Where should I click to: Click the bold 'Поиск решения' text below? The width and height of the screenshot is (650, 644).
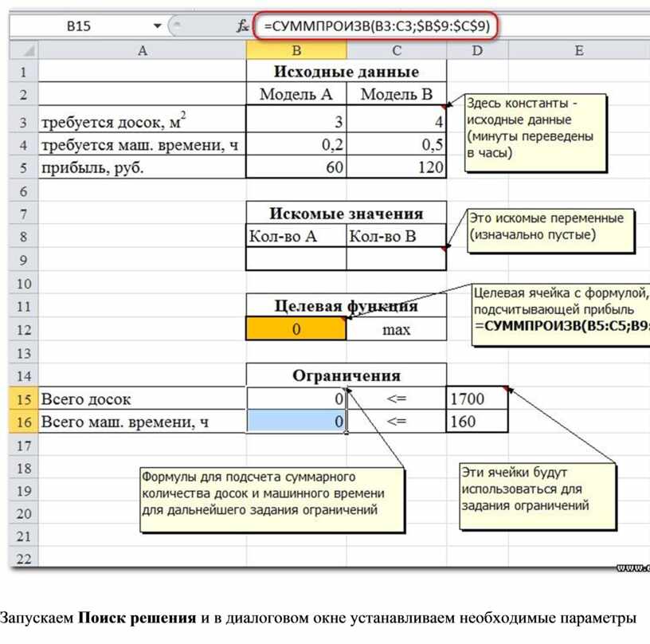click(137, 618)
